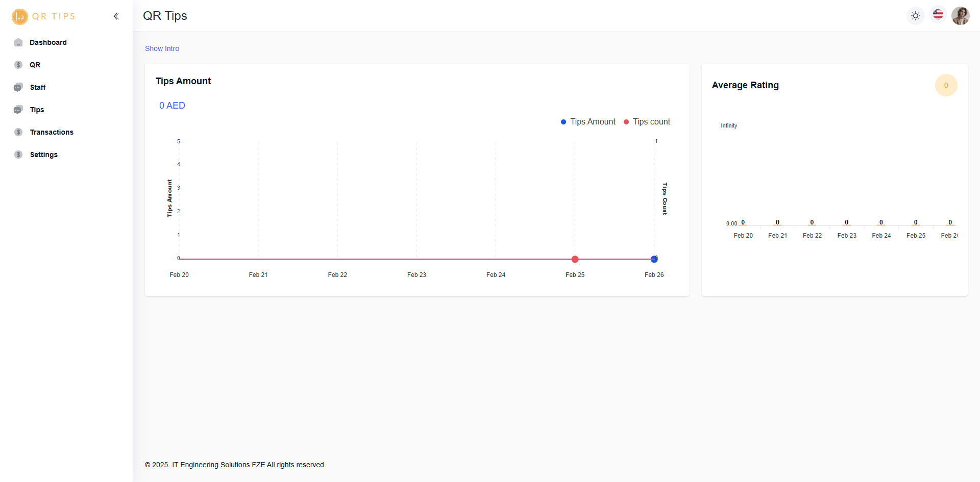This screenshot has width=980, height=482.
Task: Click the Transactions dollar icon
Action: 18,132
